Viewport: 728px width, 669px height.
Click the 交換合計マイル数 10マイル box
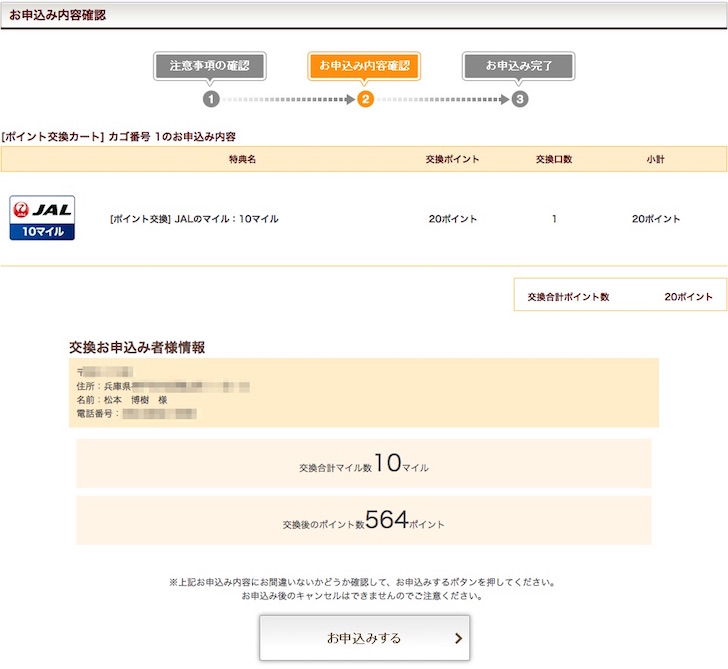coord(364,463)
